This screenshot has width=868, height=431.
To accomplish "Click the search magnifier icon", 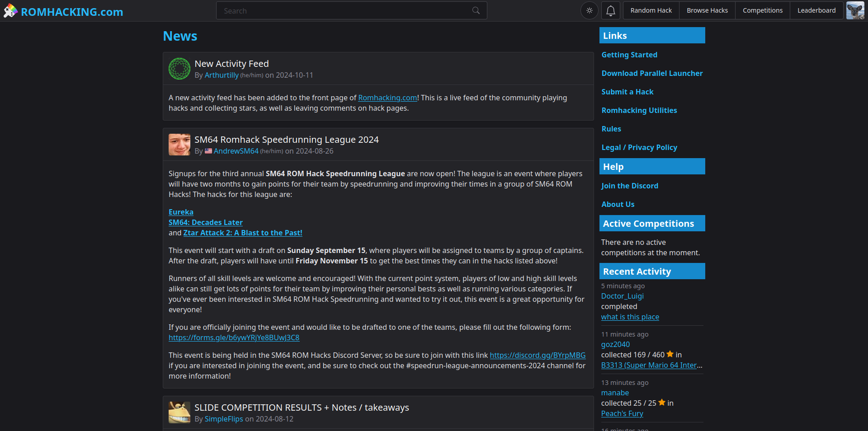I will point(476,10).
